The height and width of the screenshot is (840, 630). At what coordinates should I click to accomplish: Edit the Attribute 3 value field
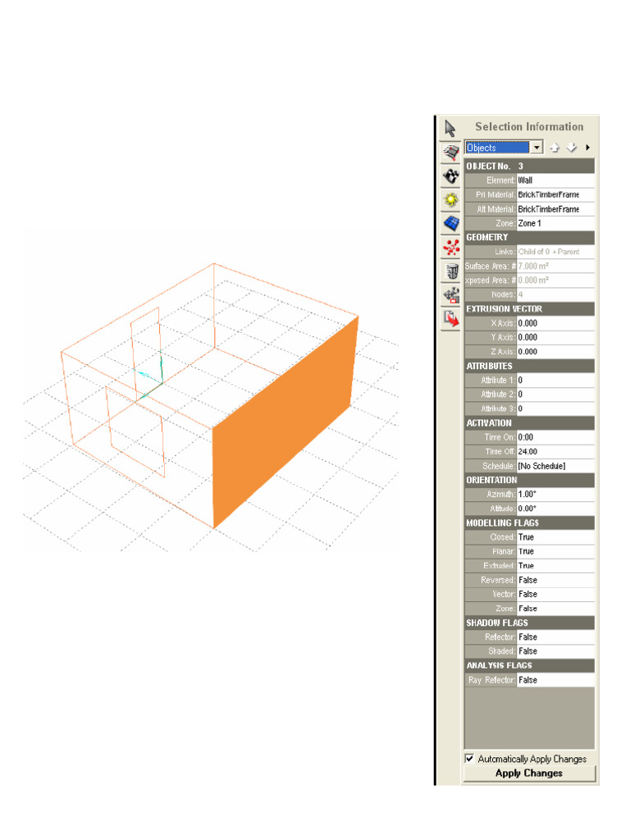coord(555,409)
